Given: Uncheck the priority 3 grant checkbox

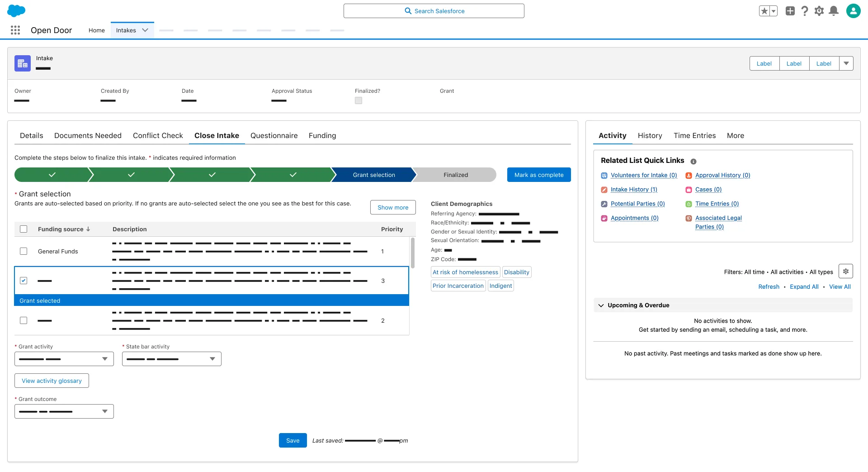Looking at the screenshot, I should coord(24,281).
